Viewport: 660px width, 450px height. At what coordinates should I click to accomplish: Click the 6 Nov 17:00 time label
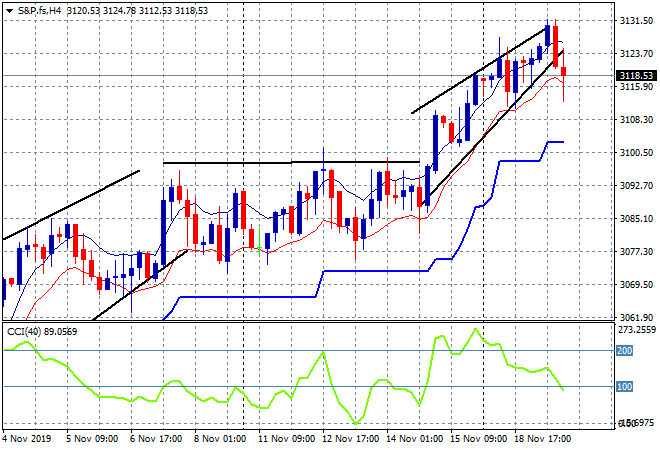point(156,439)
